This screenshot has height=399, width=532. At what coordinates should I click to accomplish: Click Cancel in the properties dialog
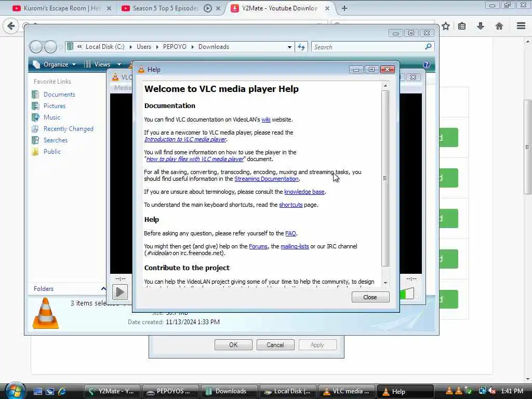[275, 345]
